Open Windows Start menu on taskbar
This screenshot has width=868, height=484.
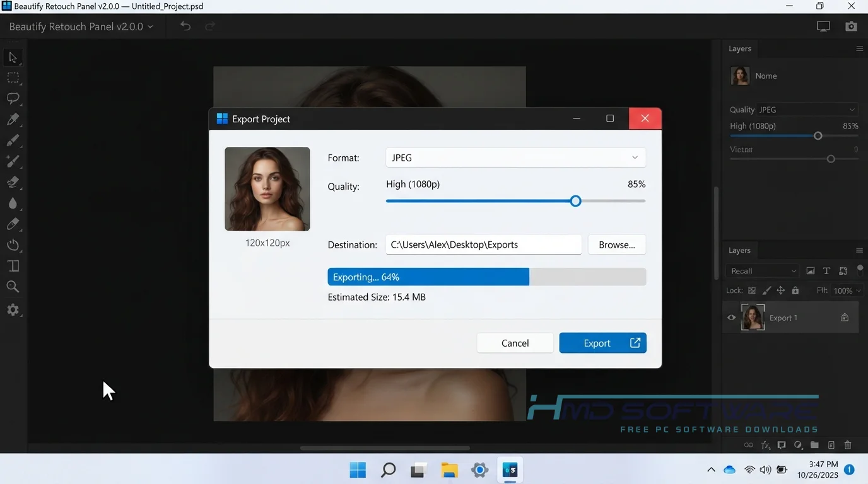(358, 470)
